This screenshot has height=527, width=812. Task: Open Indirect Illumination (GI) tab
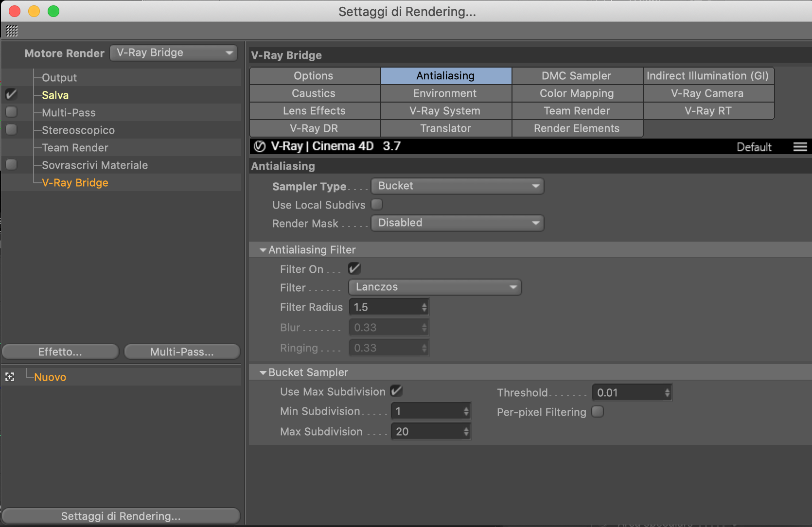[x=708, y=76]
